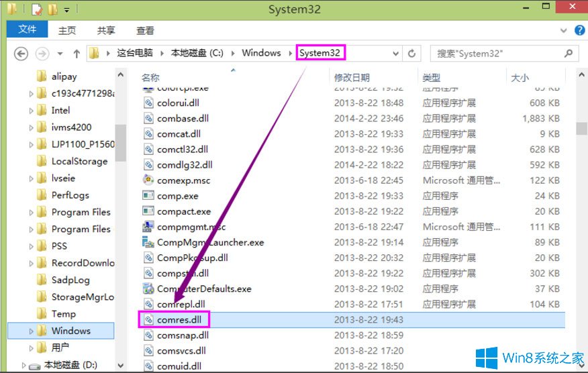Expand the LJP1100_P1560 folder node
Viewport: 588px width, 373px height.
pyautogui.click(x=31, y=144)
